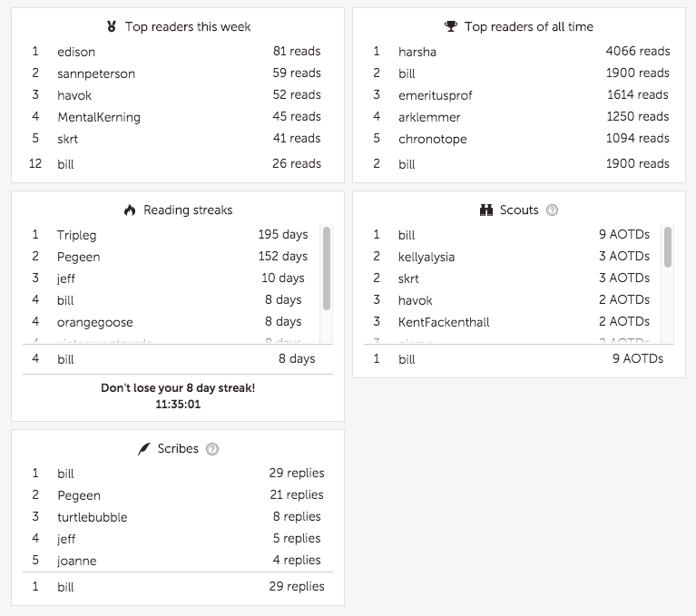696x616 pixels.
Task: Click the streak countdown timer 11:35:01
Action: click(x=178, y=405)
